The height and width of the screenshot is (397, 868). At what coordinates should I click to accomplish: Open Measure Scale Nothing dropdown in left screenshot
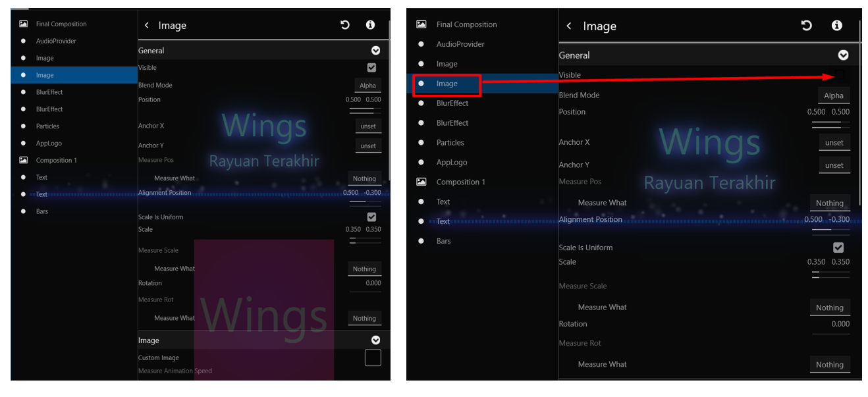coord(364,269)
